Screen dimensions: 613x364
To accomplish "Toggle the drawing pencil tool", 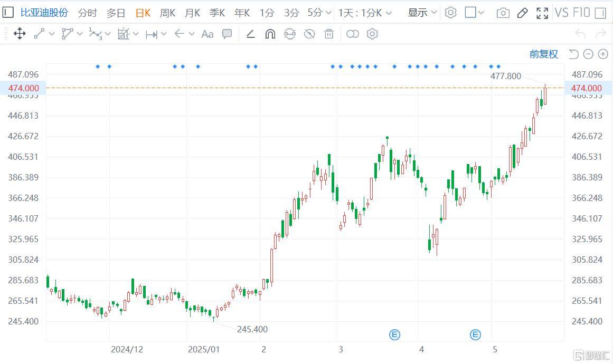I will point(522,13).
